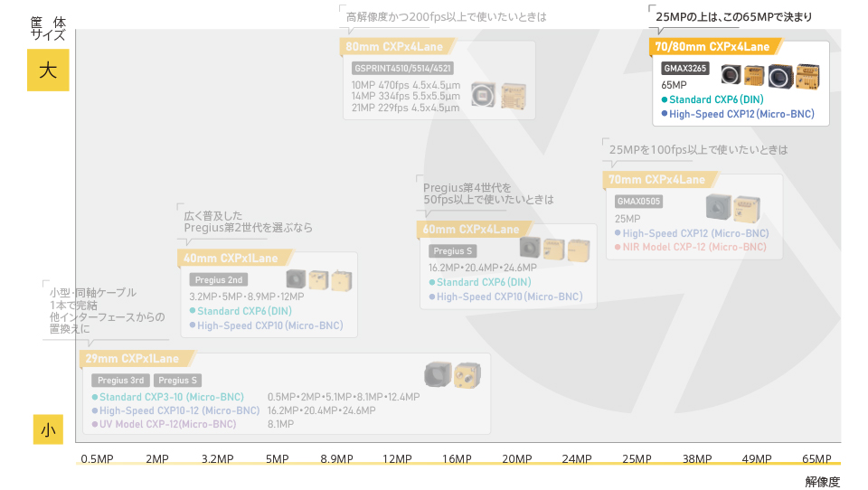The width and height of the screenshot is (868, 490).
Task: Click the gray camera image in 60mm CXPx4Lane box
Action: [x=529, y=248]
